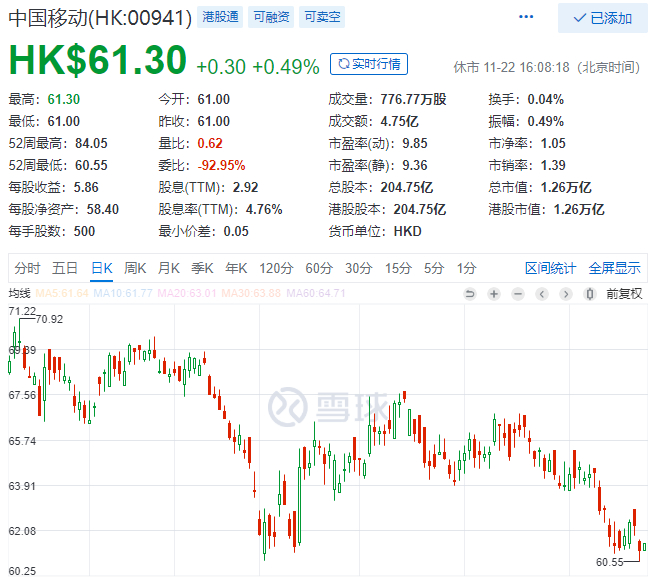Click the MA20:63.01 moving average label
This screenshot has width=652, height=577.
tap(187, 293)
